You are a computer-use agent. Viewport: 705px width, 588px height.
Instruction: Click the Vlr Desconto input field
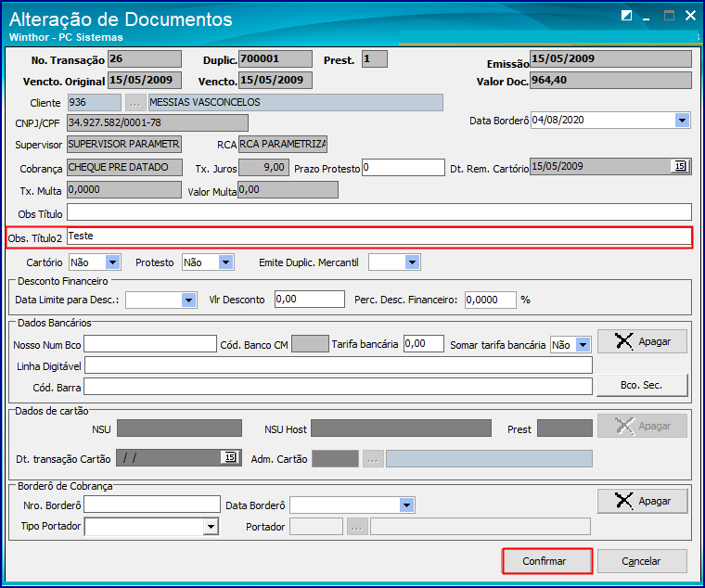pos(310,300)
